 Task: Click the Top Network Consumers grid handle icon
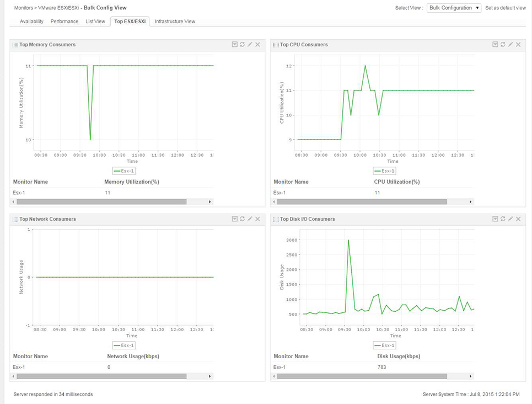(x=15, y=220)
